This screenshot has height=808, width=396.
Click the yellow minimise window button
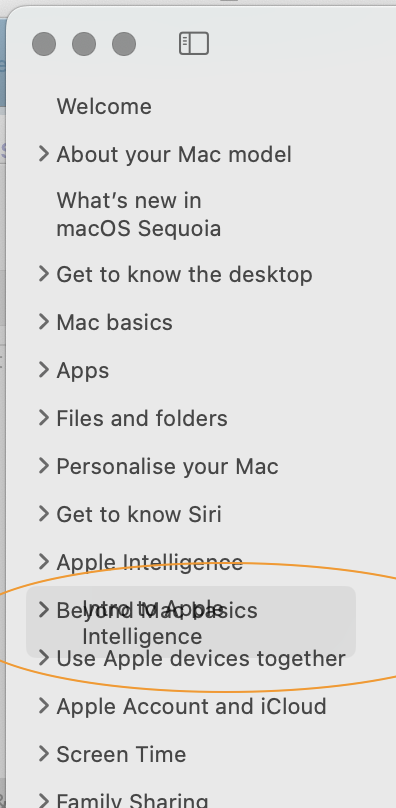click(84, 44)
